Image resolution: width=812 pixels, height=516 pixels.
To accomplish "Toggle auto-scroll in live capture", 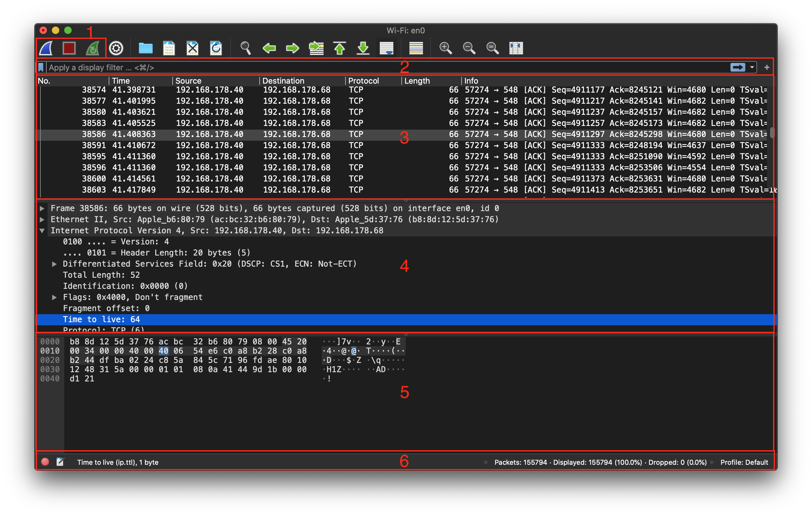I will 386,48.
